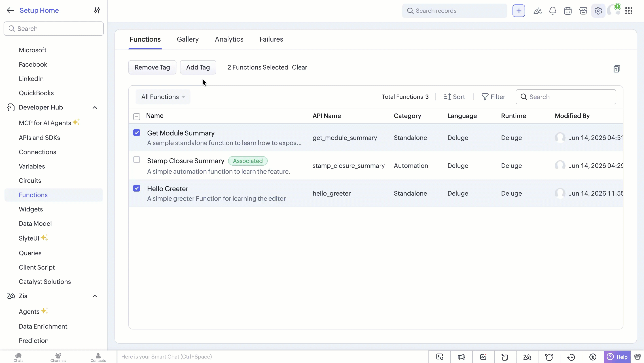Open the user profile avatar
This screenshot has width=644, height=363.
pos(613,11)
